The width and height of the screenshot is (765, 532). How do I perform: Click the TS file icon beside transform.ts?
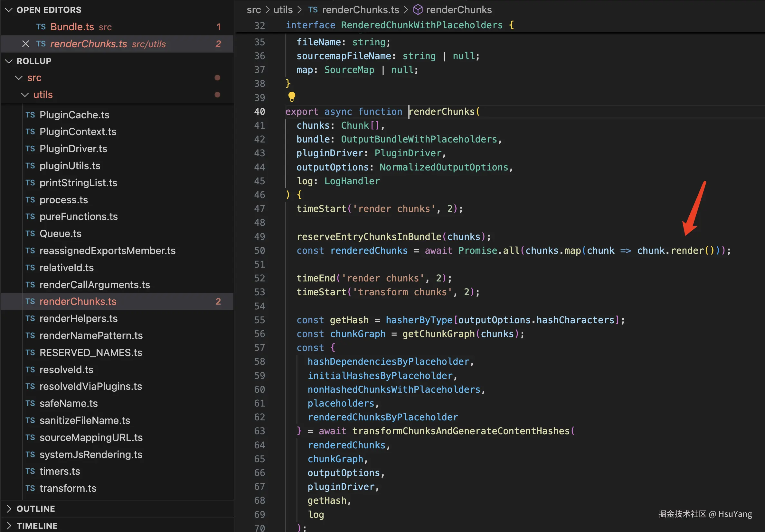pyautogui.click(x=30, y=488)
